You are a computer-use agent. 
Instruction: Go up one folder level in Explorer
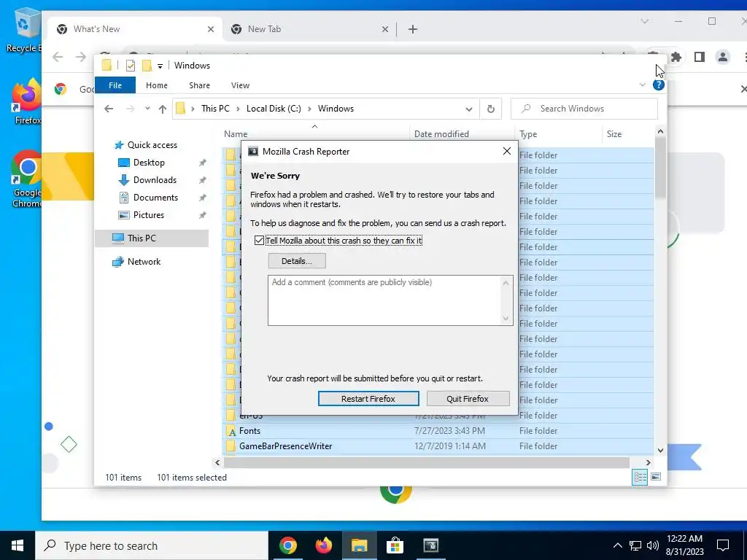(163, 109)
